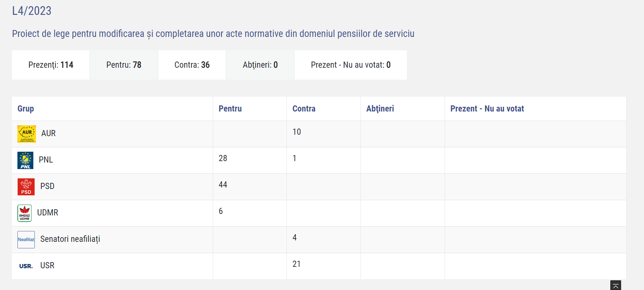Click the USR Contra count of 21
This screenshot has width=644, height=290.
tap(297, 264)
